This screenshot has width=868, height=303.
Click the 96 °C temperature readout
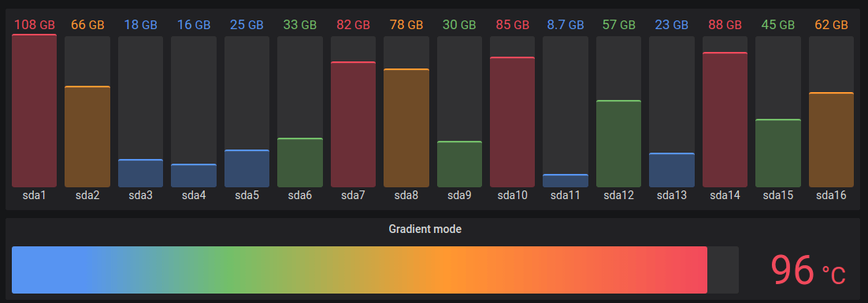[x=809, y=270]
